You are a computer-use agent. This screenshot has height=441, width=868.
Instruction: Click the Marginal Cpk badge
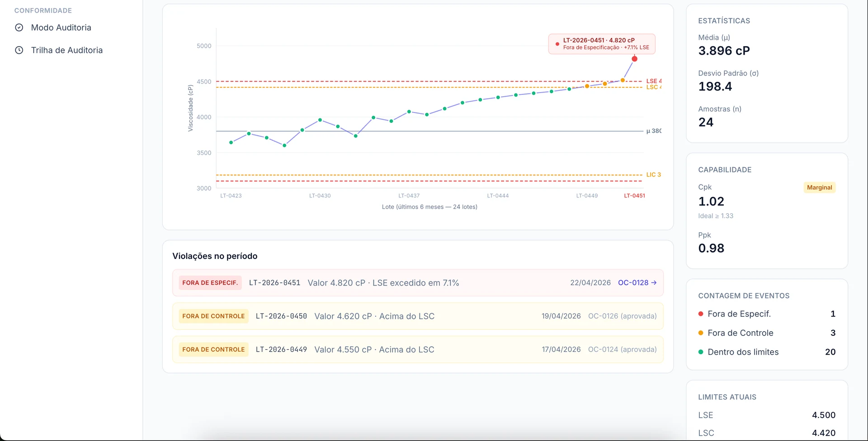click(x=819, y=188)
